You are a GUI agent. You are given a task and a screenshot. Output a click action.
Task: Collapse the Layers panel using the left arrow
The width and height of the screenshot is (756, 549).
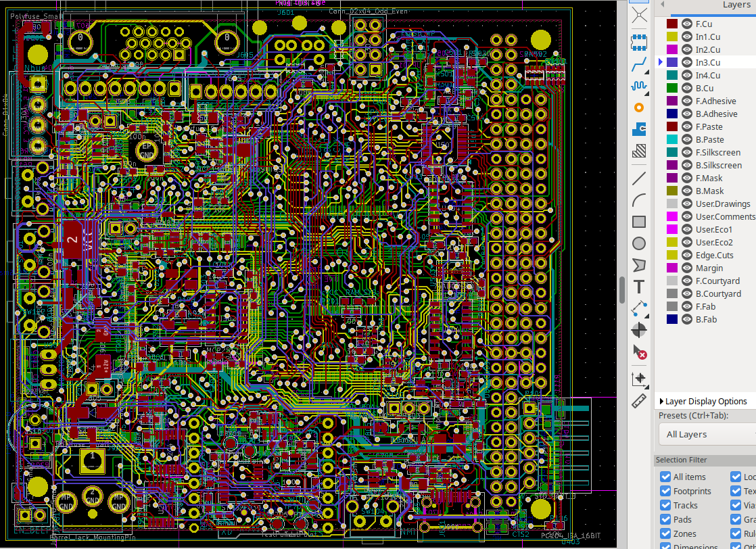click(662, 5)
